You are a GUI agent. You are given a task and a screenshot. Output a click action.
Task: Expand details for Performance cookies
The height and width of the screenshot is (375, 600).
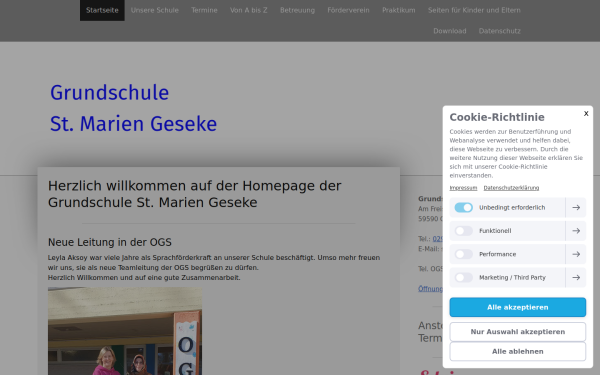coord(576,254)
